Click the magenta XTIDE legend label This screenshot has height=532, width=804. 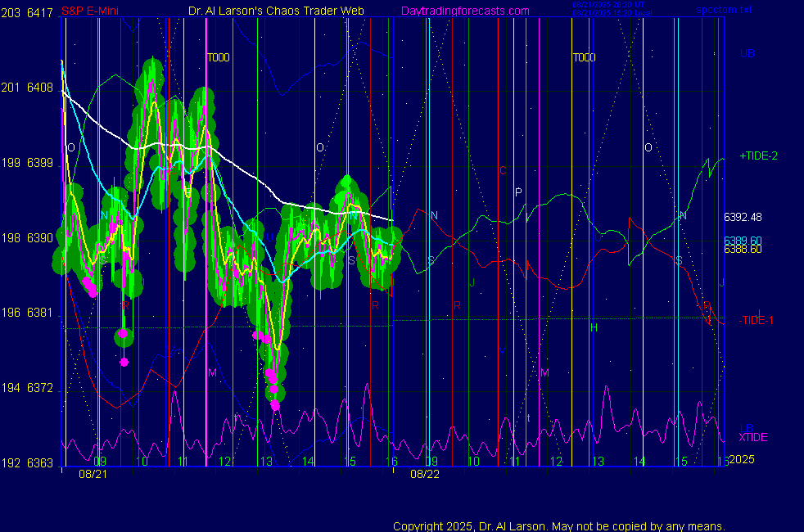[753, 437]
